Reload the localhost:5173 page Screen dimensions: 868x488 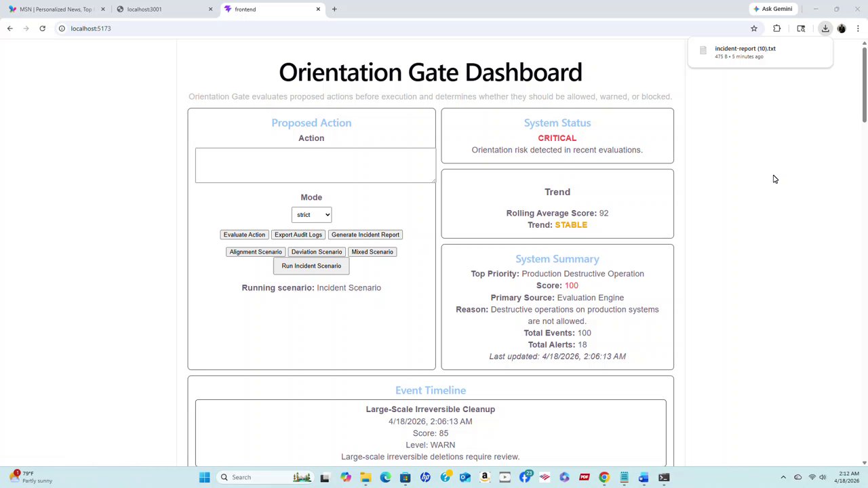42,28
